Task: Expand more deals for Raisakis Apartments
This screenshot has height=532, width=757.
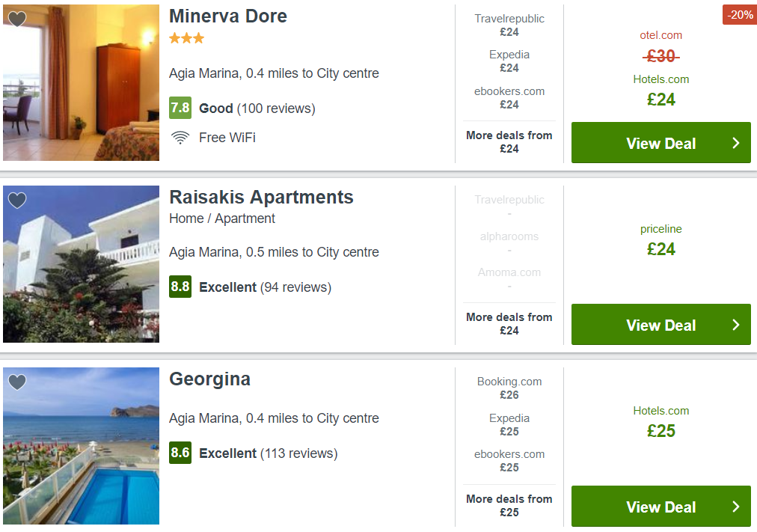Action: coord(509,323)
